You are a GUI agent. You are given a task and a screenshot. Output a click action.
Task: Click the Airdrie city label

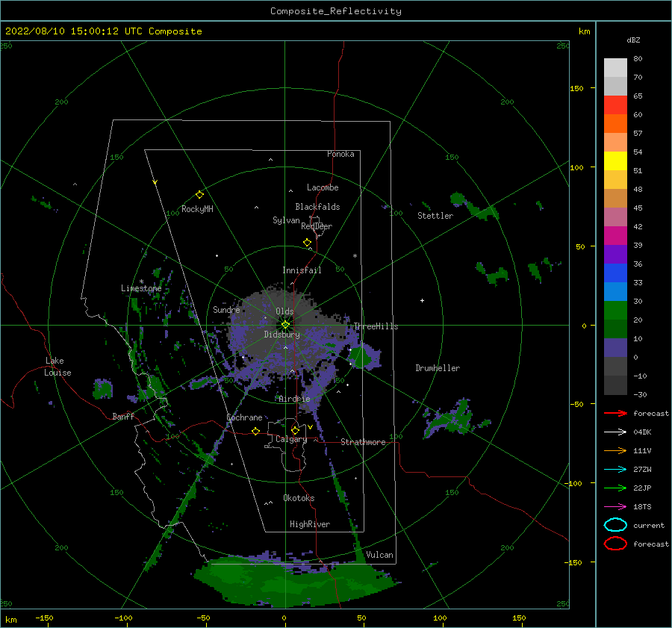point(294,399)
